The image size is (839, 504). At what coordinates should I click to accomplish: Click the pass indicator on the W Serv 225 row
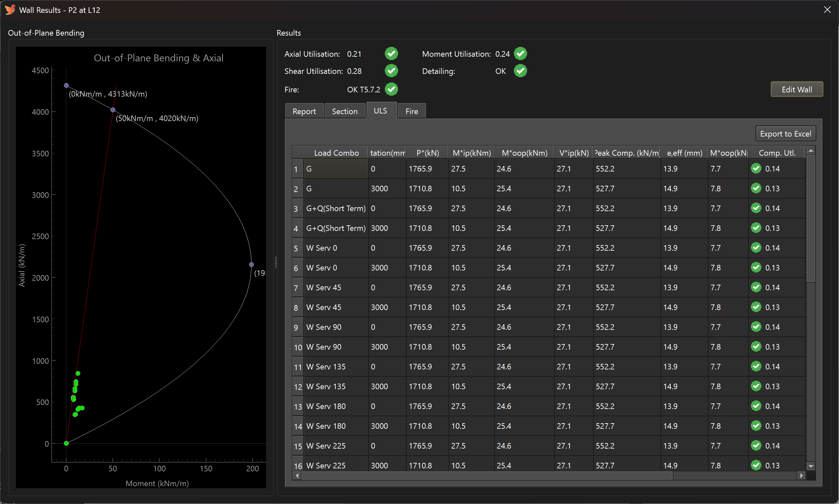point(756,446)
